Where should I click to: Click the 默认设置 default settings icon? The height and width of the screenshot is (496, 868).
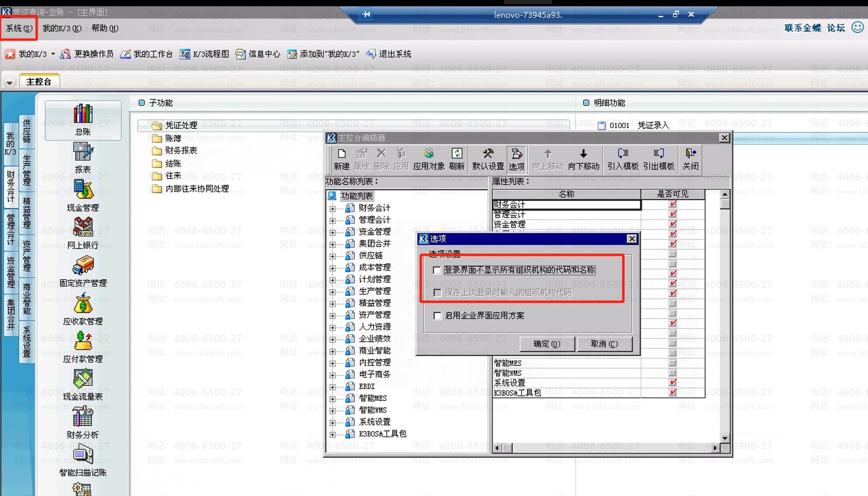(x=488, y=159)
